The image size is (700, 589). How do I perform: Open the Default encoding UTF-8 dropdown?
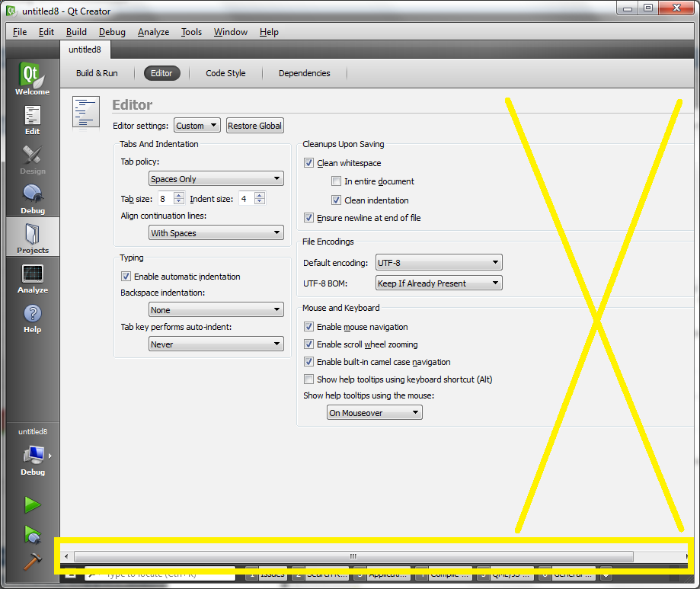click(439, 263)
